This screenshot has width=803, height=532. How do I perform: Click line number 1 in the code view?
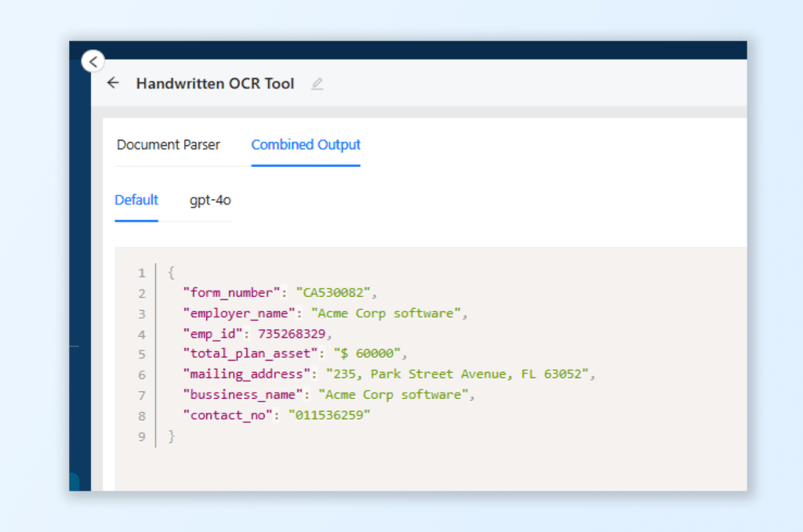(x=142, y=273)
